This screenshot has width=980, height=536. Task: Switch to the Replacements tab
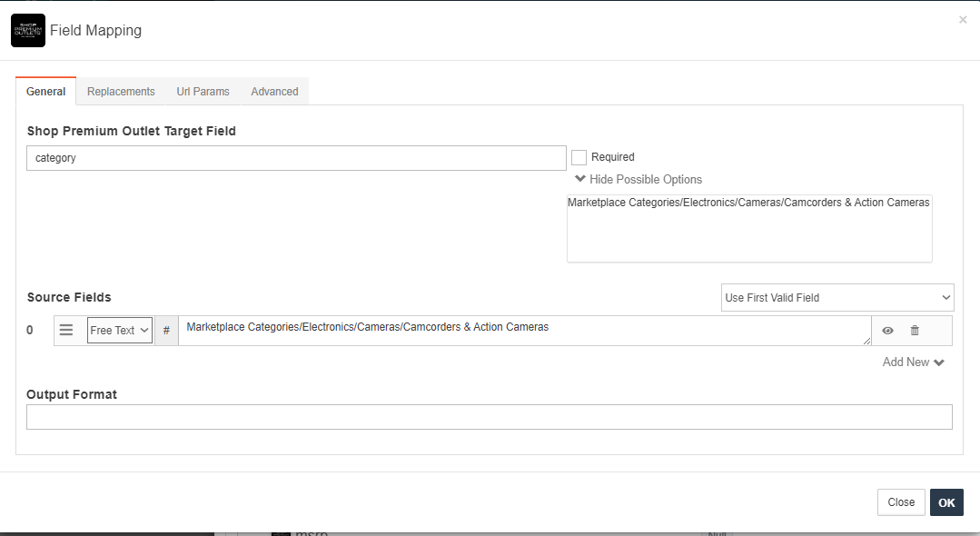click(121, 92)
